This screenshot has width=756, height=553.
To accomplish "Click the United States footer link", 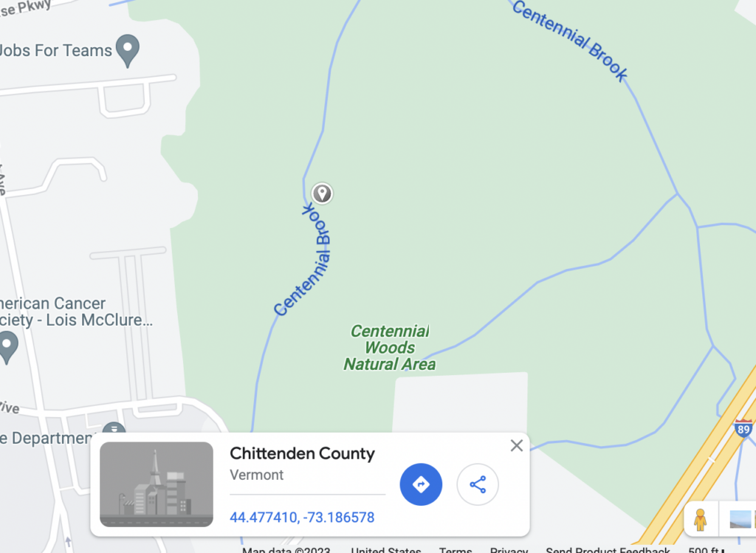I will [385, 549].
